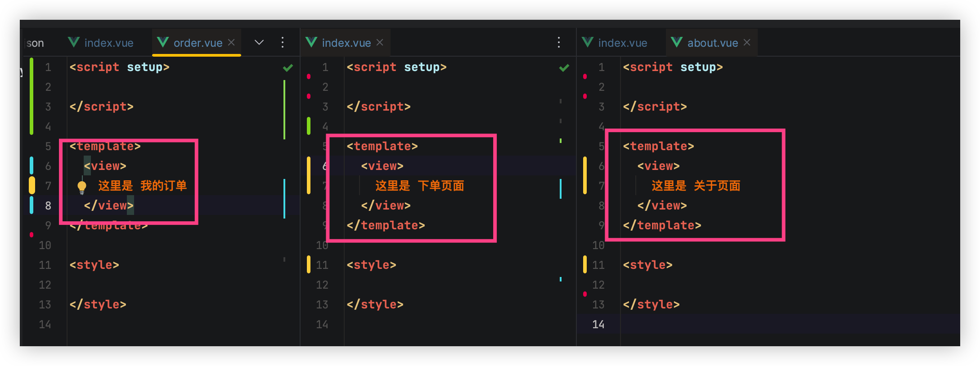Image resolution: width=980 pixels, height=366 pixels.
Task: Close the about.vue tab
Action: (x=747, y=42)
